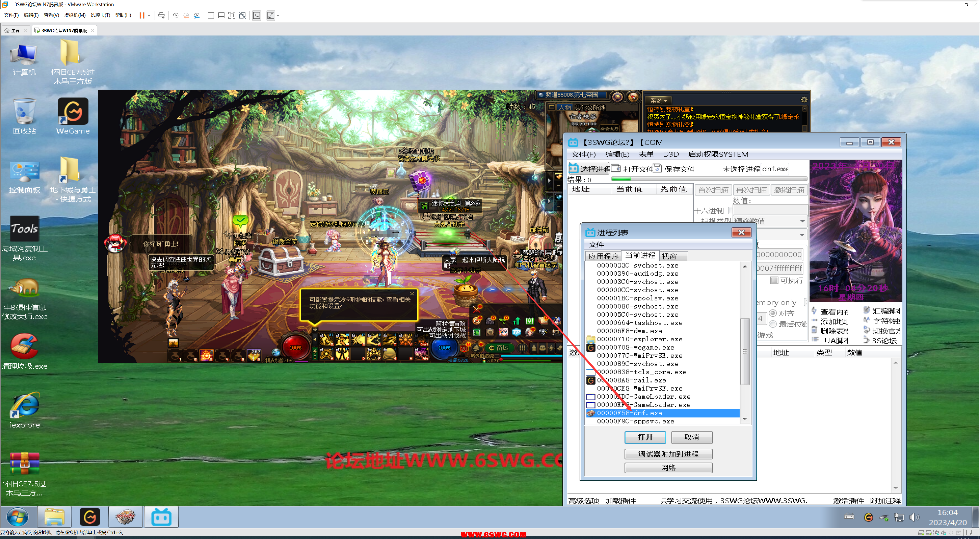
Task: Toggle the 十六进制 hexadecimal checkbox
Action: (730, 210)
